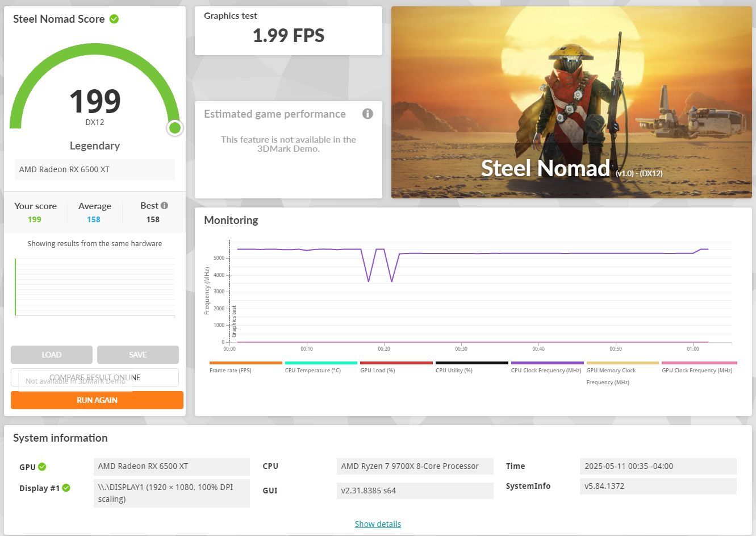Click the 01:00 time mark on monitoring chart

pyautogui.click(x=693, y=349)
